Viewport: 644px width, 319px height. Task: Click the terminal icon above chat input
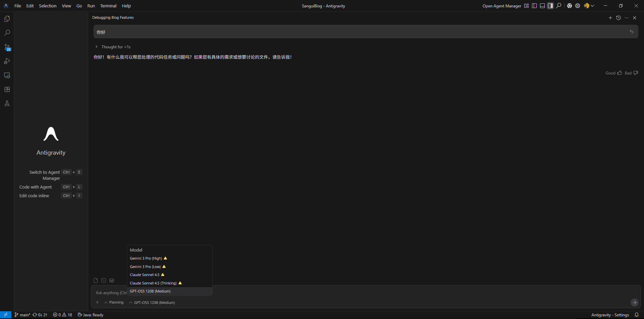click(x=104, y=280)
